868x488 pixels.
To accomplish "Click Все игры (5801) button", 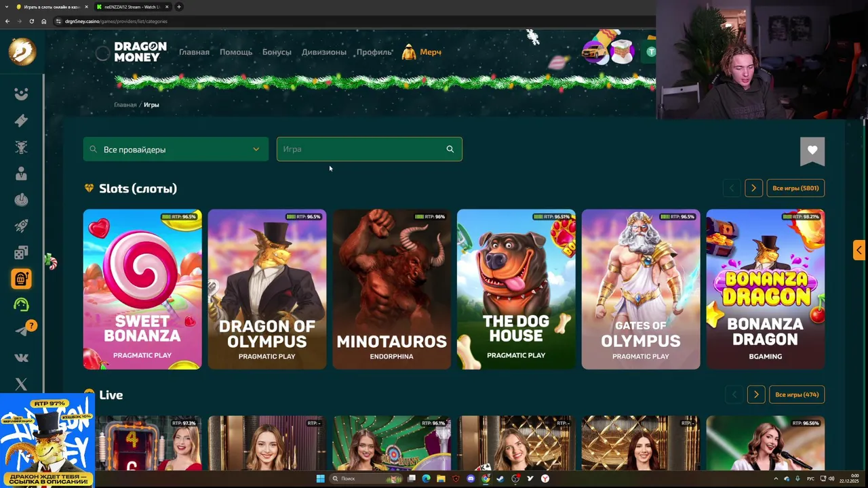I will click(795, 188).
